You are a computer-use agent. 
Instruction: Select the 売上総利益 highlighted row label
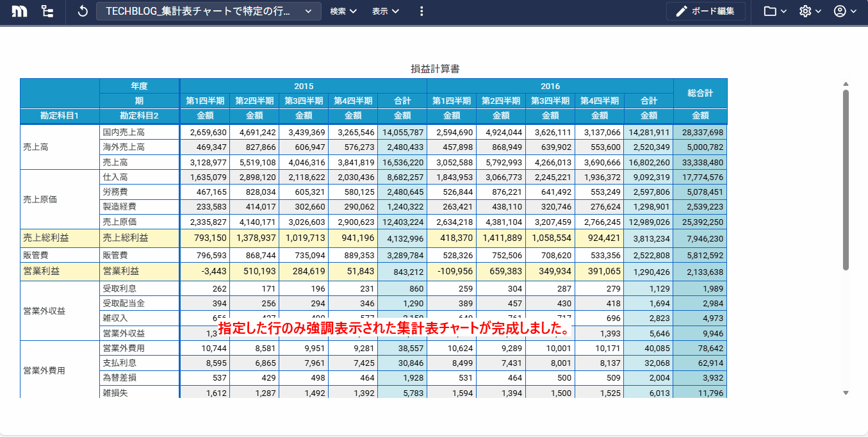[x=45, y=238]
